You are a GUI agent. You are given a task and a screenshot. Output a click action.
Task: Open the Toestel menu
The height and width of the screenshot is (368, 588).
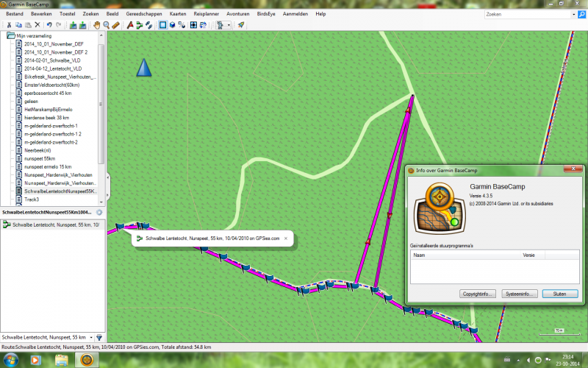(x=67, y=14)
